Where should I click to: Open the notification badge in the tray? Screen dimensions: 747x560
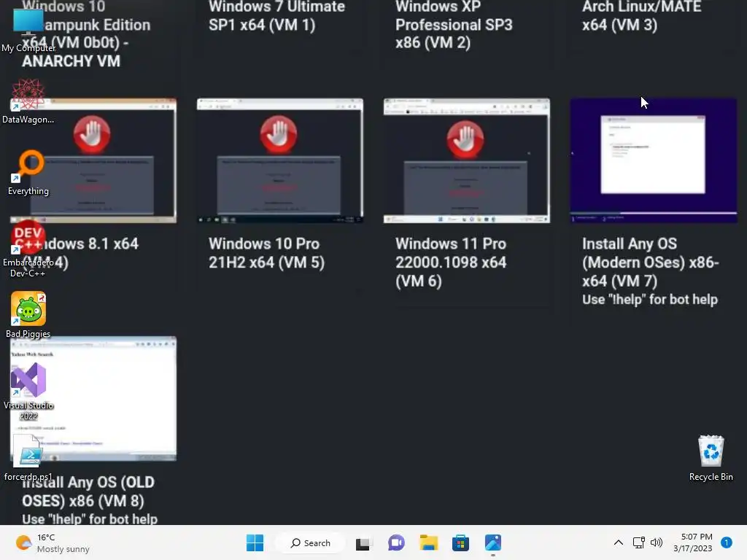click(x=727, y=542)
